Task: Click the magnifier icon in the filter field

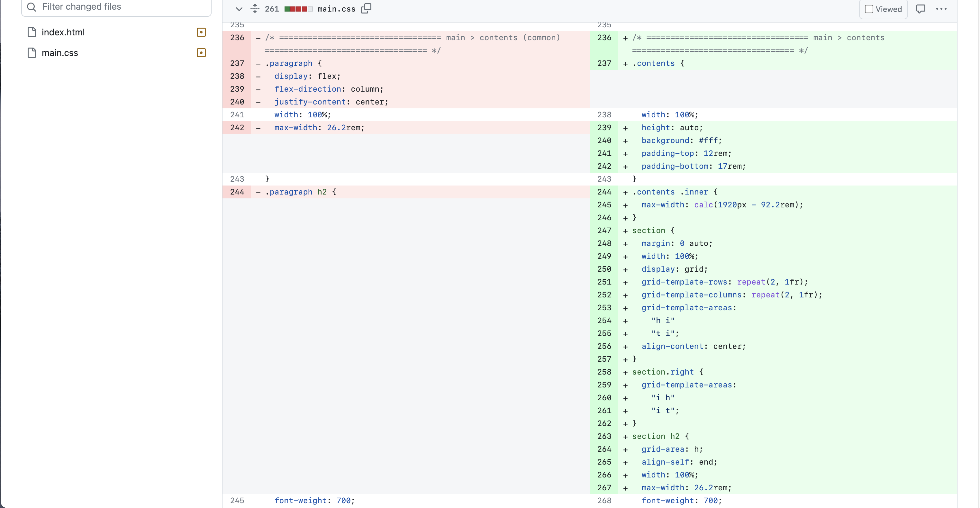Action: click(32, 7)
